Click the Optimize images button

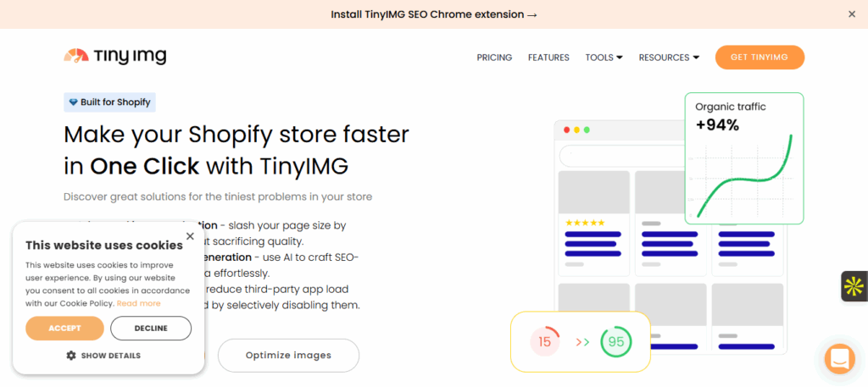tap(288, 355)
